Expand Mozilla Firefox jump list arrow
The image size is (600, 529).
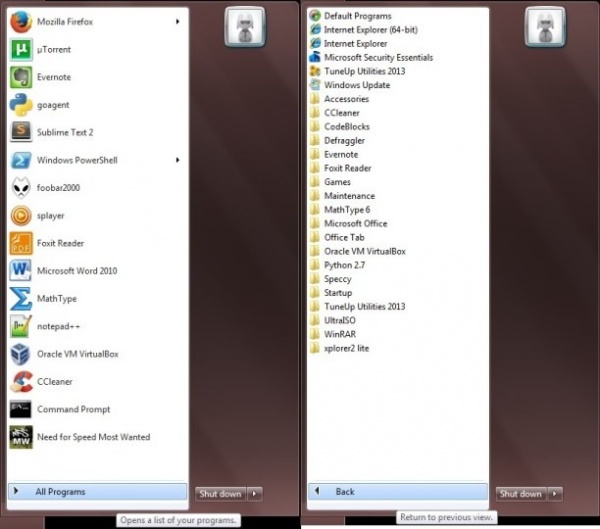(x=178, y=21)
